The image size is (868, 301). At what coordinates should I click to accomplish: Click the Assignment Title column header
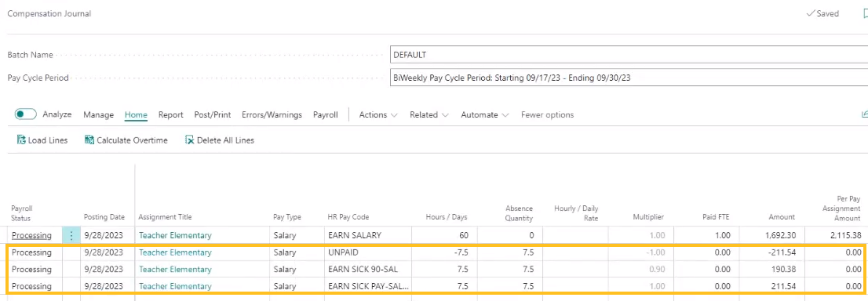tap(165, 217)
